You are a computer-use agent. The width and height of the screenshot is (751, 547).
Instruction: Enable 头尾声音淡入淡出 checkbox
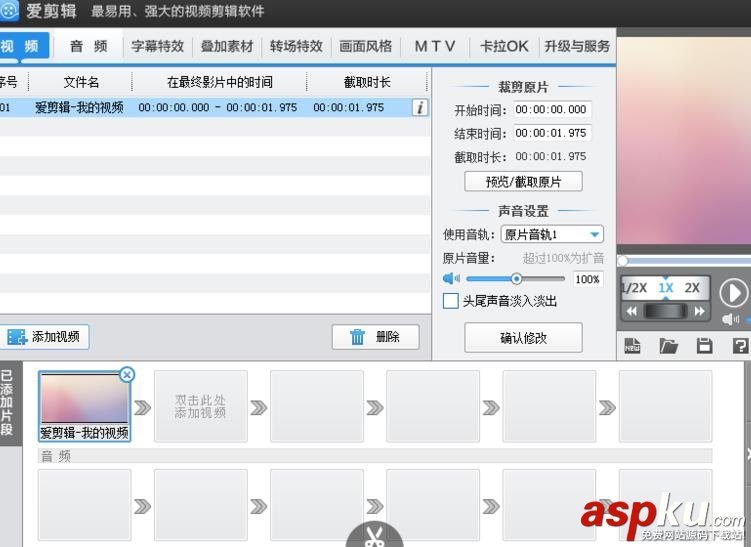(x=450, y=301)
